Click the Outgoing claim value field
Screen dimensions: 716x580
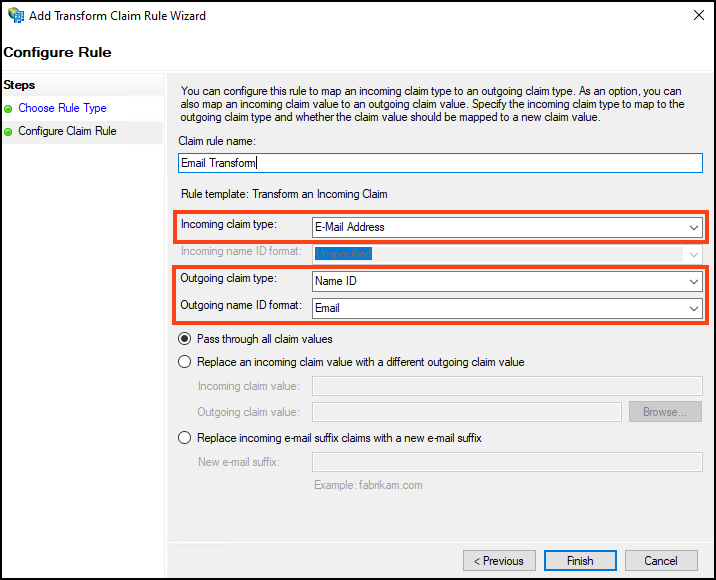467,412
